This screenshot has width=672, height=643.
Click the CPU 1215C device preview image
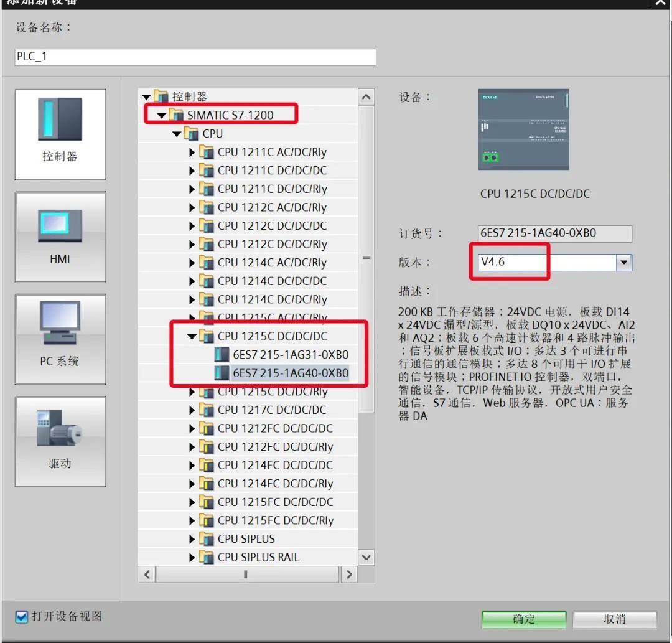[x=523, y=129]
